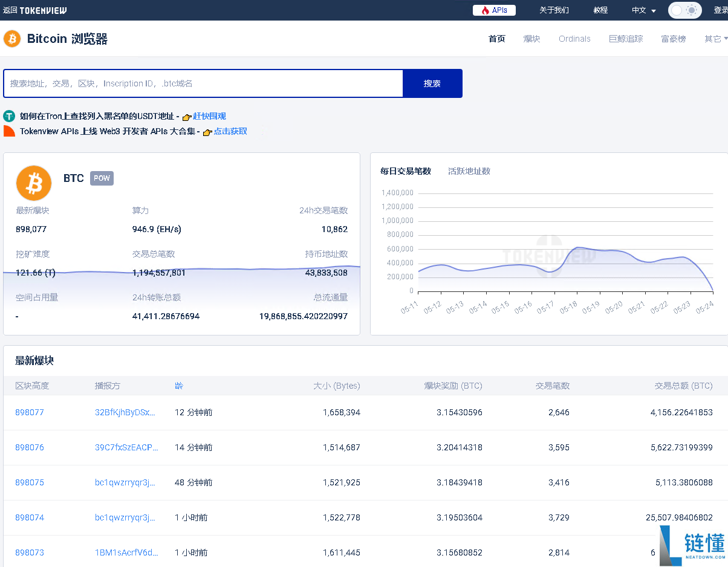The width and height of the screenshot is (728, 567).
Task: Open miner address 1BM1sAcrfV6d…
Action: (x=126, y=552)
